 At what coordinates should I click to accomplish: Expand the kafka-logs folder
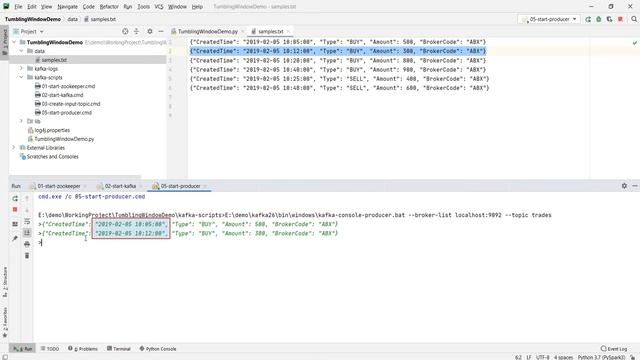tap(22, 69)
